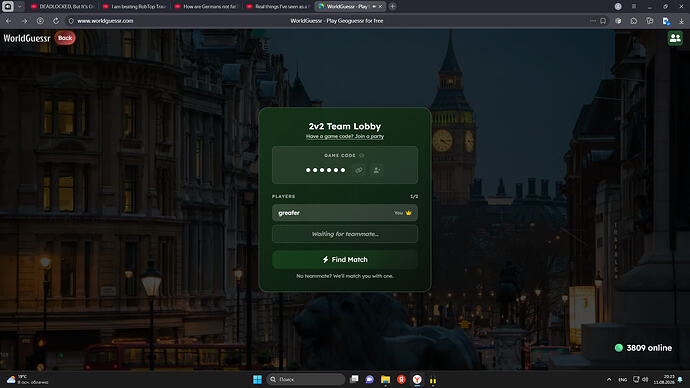Open the WorldGuessr logo home link

pos(27,38)
